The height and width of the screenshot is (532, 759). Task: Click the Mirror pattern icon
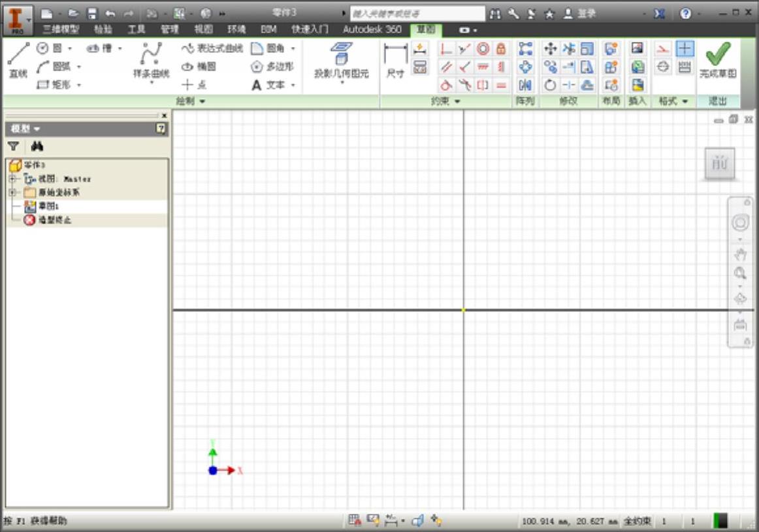click(525, 85)
